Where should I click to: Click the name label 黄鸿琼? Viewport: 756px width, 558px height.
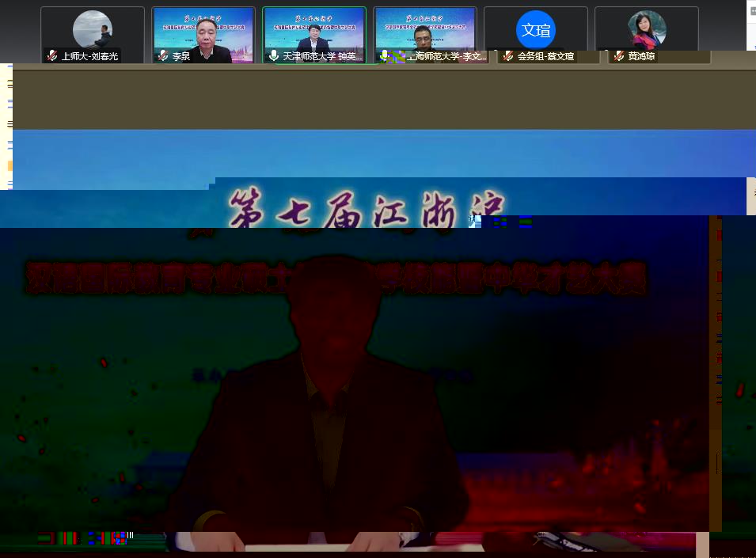tap(642, 56)
